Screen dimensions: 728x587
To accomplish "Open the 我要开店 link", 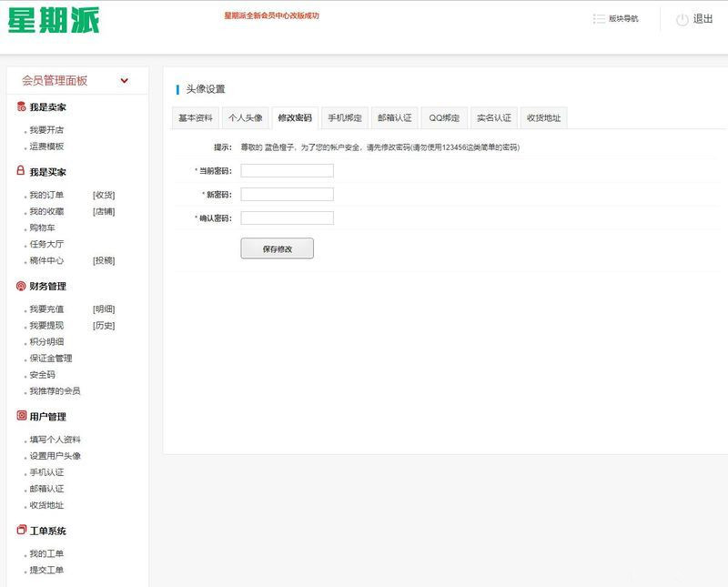I will 47,128.
